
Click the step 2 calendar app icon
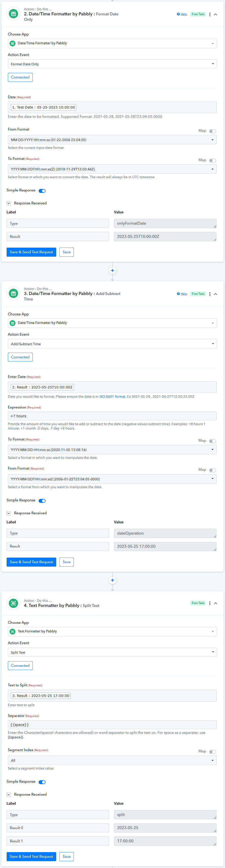click(13, 14)
